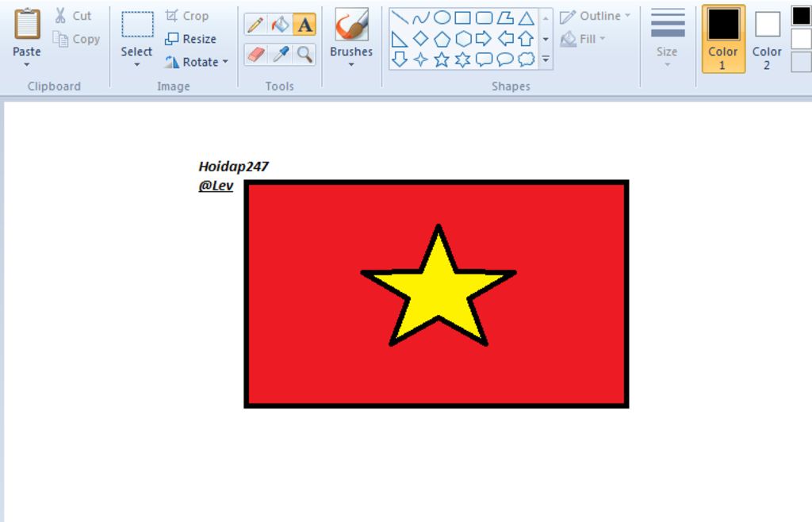Choose the Oval callout shape

[x=505, y=59]
